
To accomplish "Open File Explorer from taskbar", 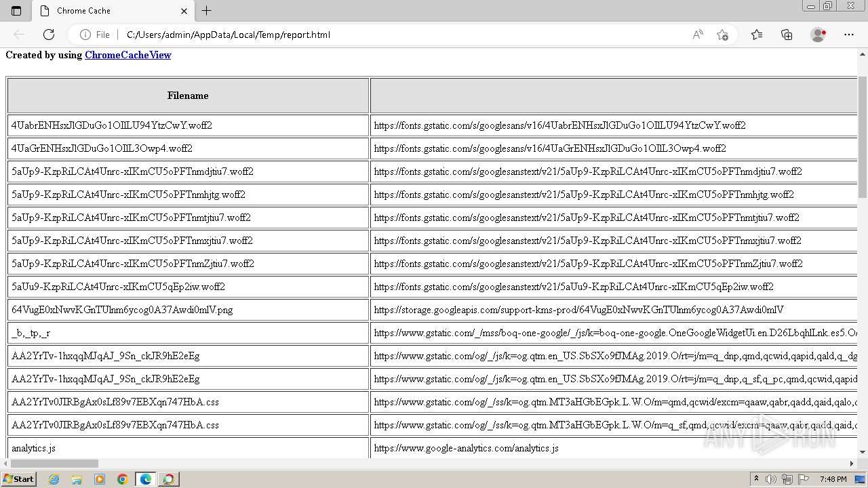I will click(x=77, y=479).
